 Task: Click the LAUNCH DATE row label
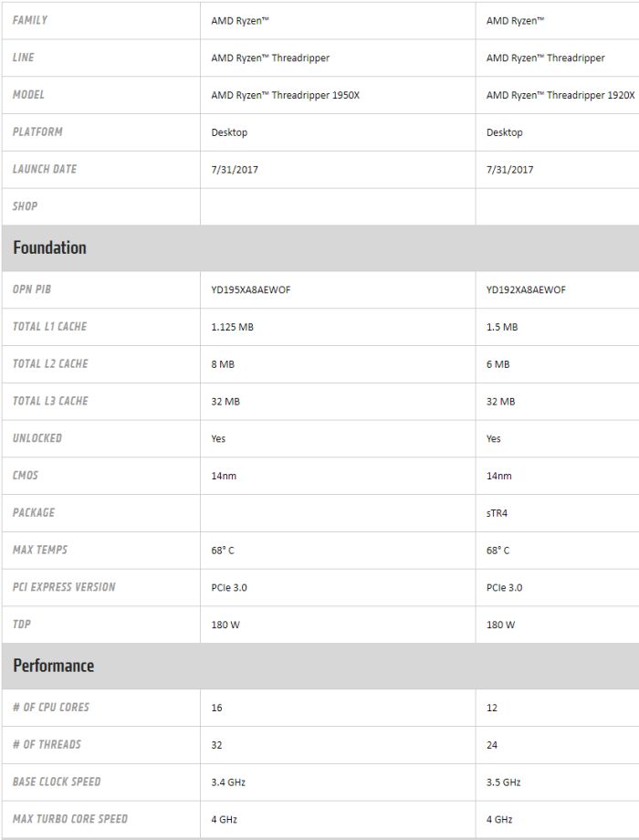click(45, 169)
